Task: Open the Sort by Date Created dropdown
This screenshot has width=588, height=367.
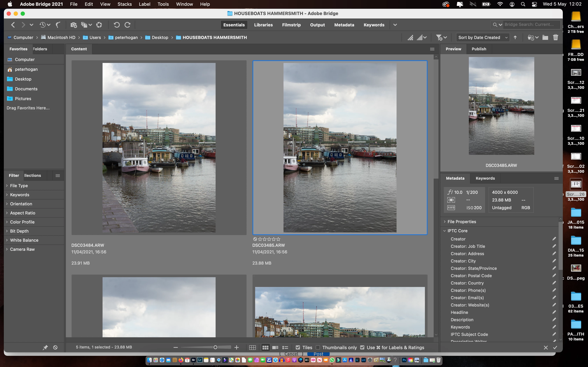Action: tap(482, 37)
